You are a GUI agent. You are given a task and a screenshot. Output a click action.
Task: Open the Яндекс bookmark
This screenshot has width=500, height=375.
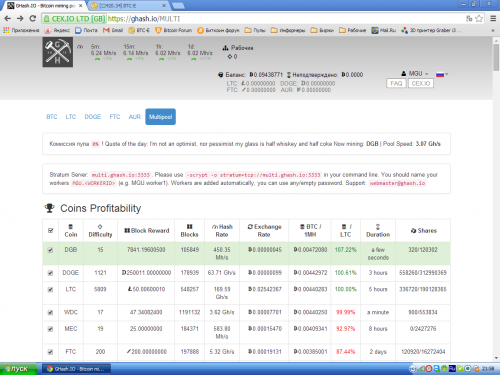click(x=57, y=30)
